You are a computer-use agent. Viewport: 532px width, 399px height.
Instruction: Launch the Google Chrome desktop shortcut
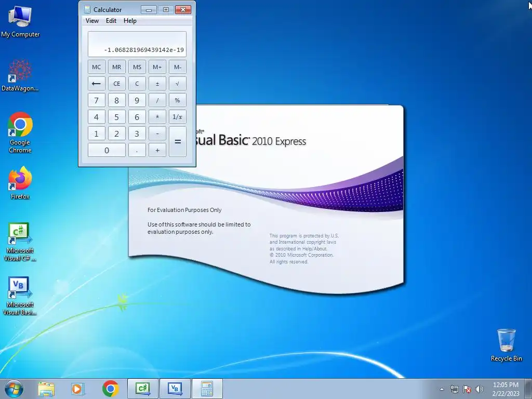20,132
